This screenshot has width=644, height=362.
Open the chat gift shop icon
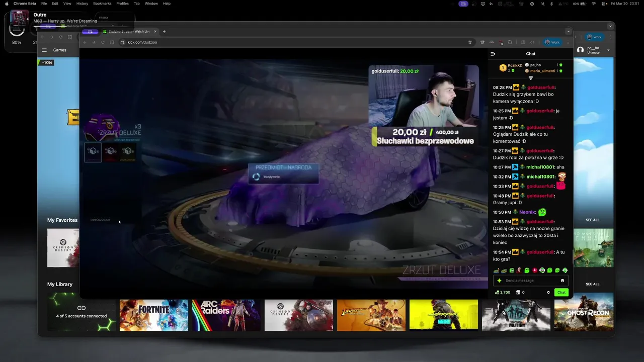pyautogui.click(x=519, y=292)
